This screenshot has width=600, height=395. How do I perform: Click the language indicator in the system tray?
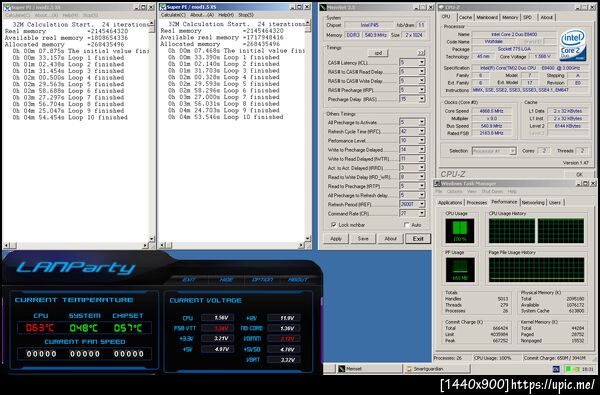point(556,369)
